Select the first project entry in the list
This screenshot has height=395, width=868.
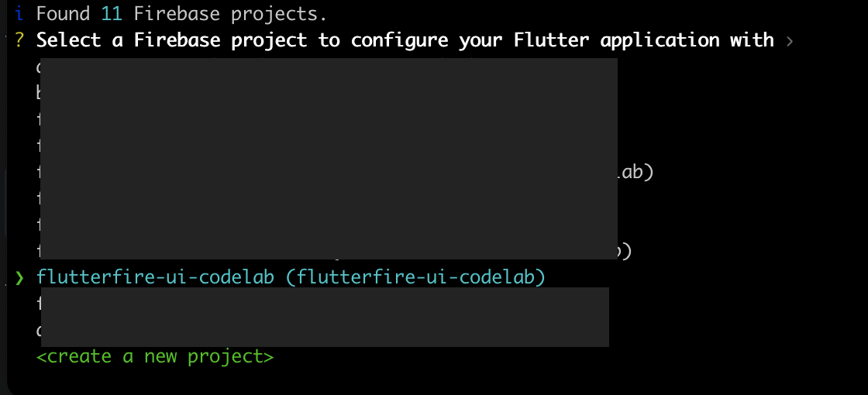[40, 67]
